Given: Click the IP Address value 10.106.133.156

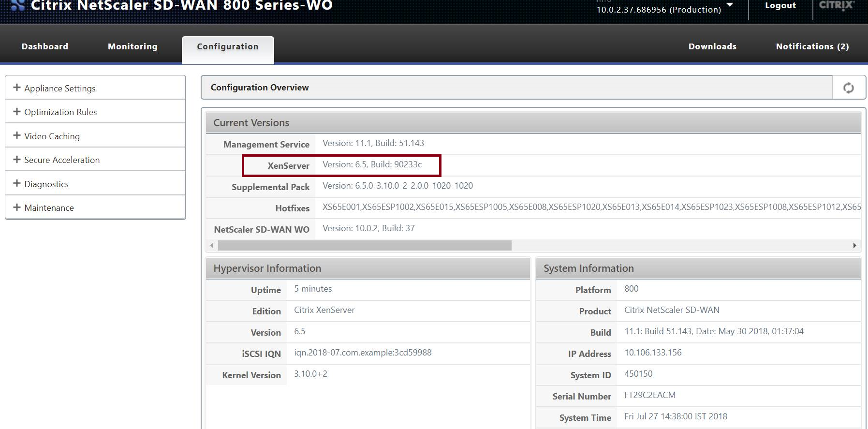Looking at the screenshot, I should [653, 353].
